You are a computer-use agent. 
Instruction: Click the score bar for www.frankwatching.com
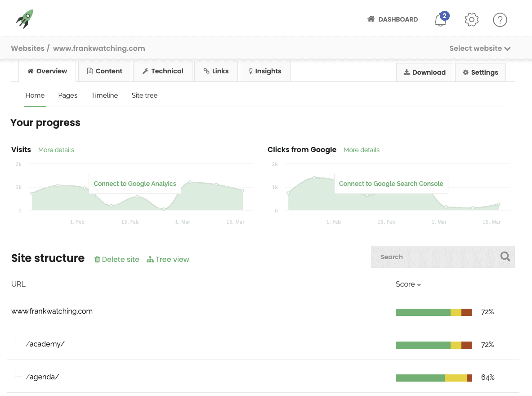tap(434, 312)
